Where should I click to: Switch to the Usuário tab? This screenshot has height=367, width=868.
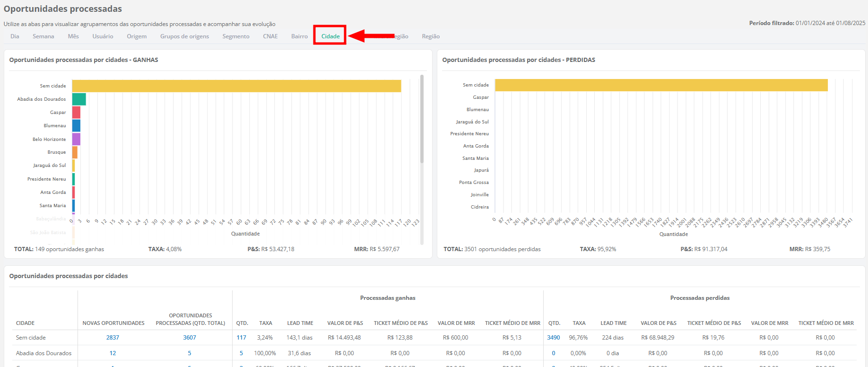103,36
